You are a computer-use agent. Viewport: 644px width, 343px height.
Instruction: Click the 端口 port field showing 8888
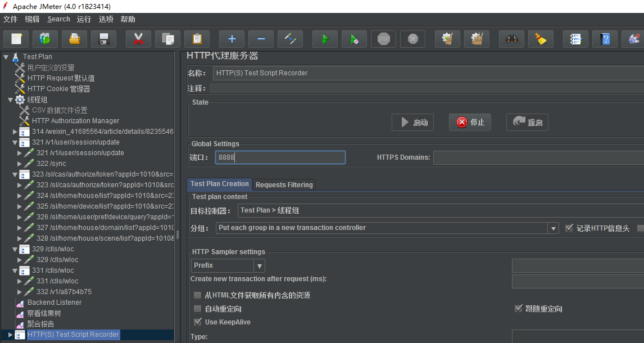coord(280,157)
